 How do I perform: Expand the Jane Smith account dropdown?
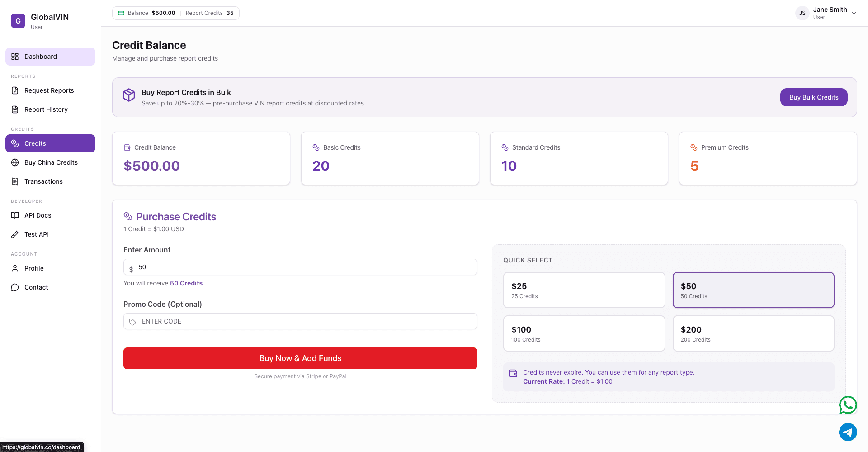854,13
